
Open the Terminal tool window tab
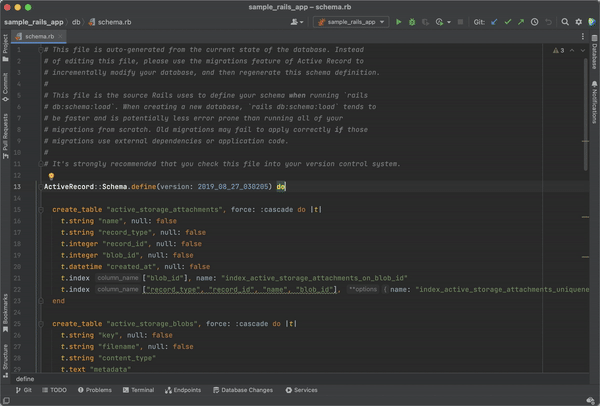pos(138,390)
